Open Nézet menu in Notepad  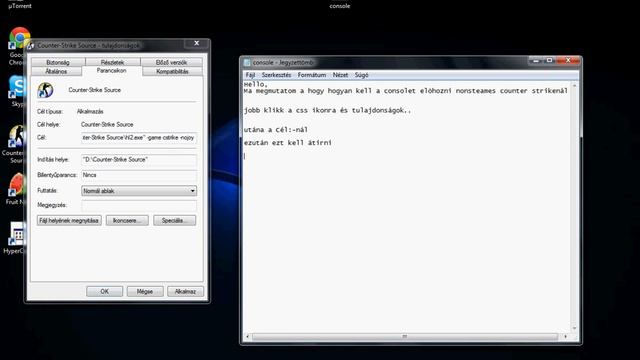[340, 75]
